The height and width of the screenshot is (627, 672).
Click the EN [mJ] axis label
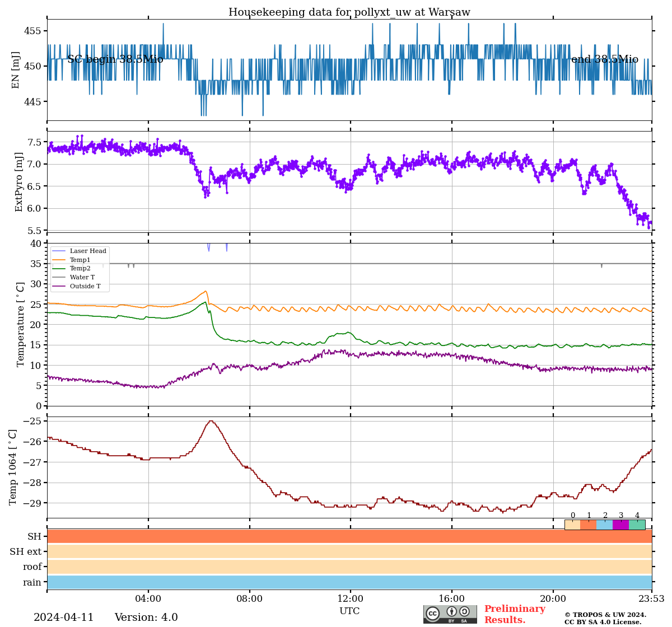pyautogui.click(x=16, y=70)
